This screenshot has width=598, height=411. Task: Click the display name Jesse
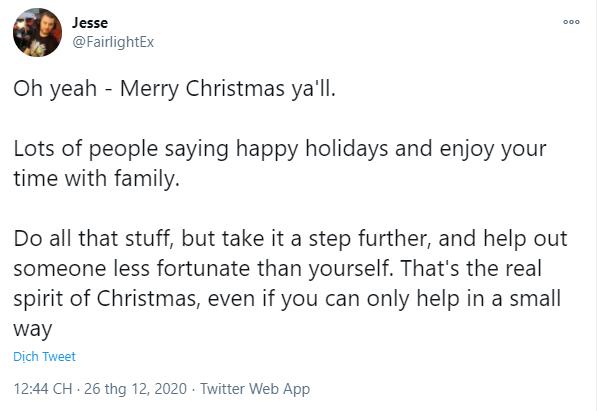pyautogui.click(x=90, y=23)
